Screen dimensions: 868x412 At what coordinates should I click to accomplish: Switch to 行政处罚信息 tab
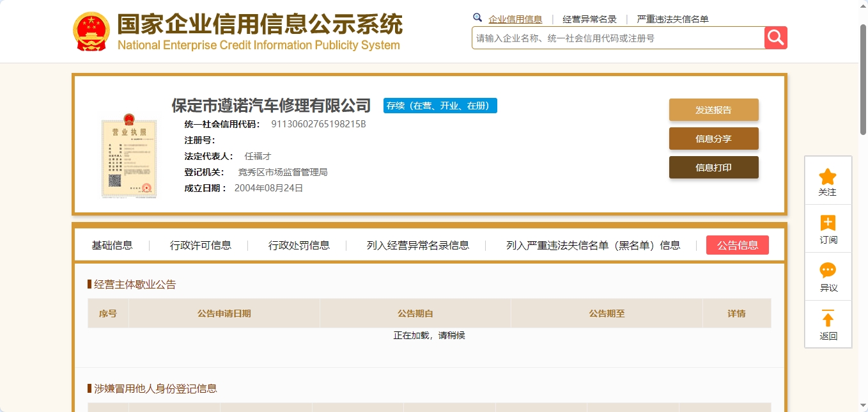tap(299, 245)
